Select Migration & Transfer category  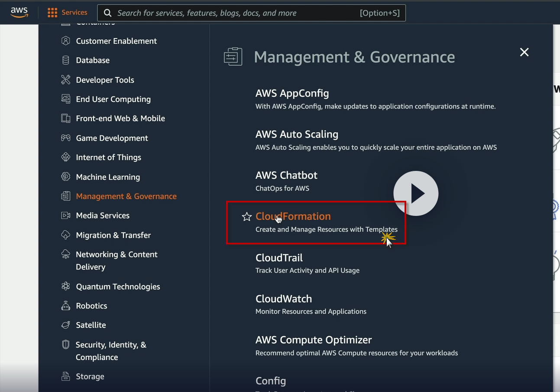pyautogui.click(x=113, y=235)
